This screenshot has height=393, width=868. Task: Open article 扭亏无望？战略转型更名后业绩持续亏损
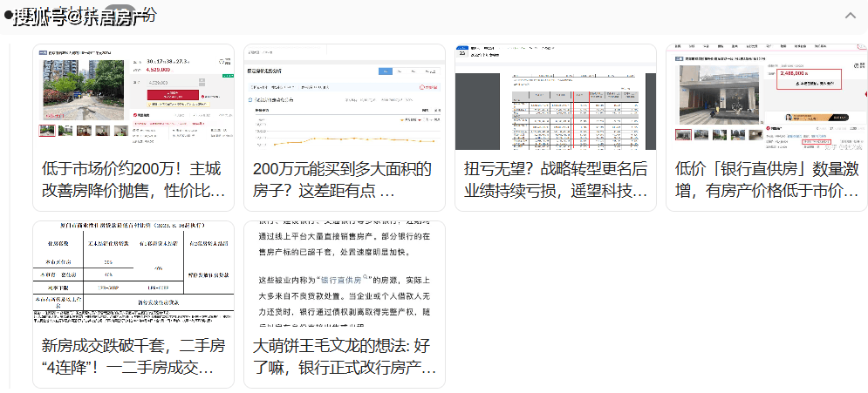(555, 180)
